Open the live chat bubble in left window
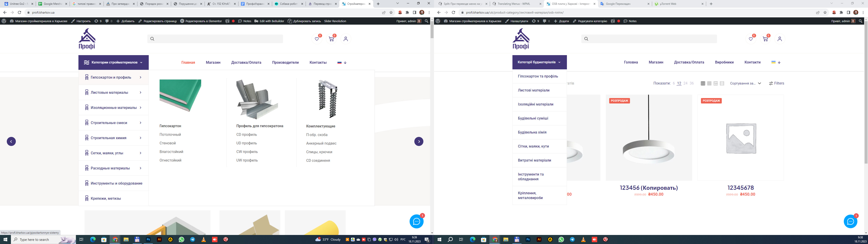868x244 pixels. (x=416, y=221)
